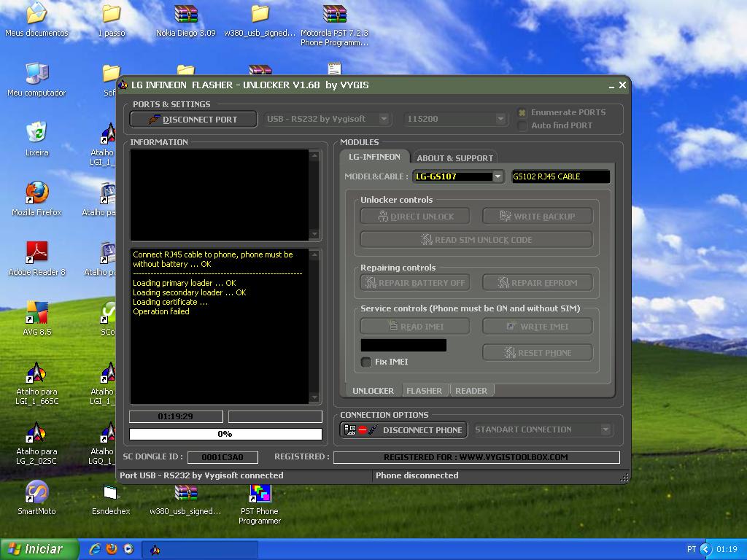
Task: Click the taskbar clock showing 01:19
Action: [x=727, y=549]
